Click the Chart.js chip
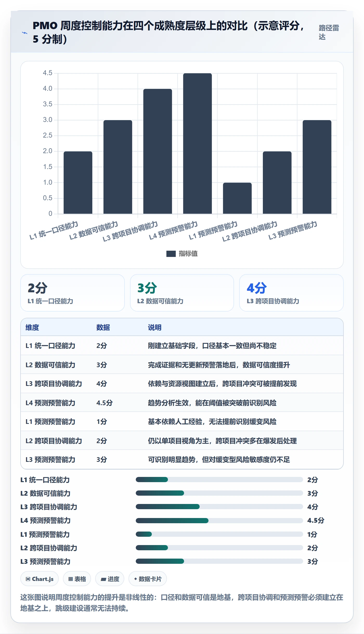This screenshot has height=634, width=364. click(40, 579)
